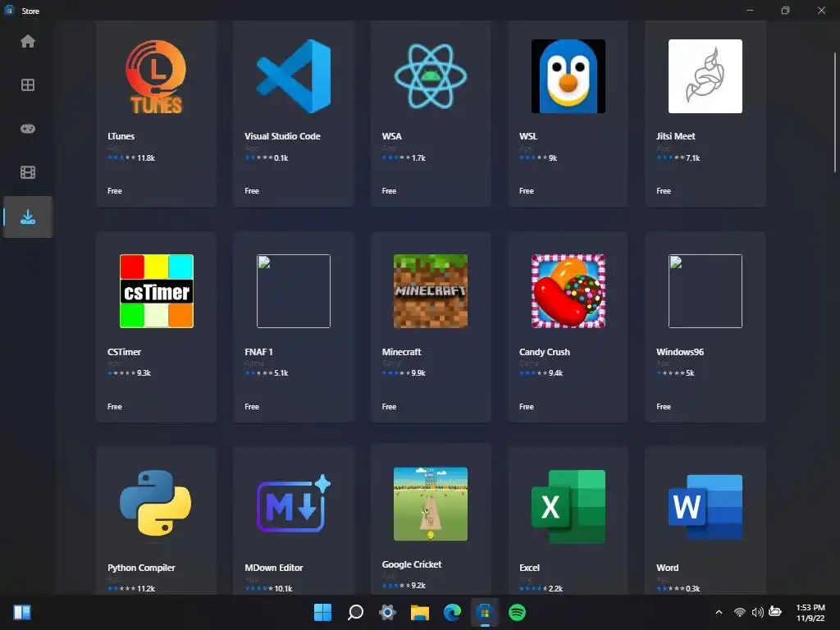Click the Excel title text
840x630 pixels.
pyautogui.click(x=529, y=568)
